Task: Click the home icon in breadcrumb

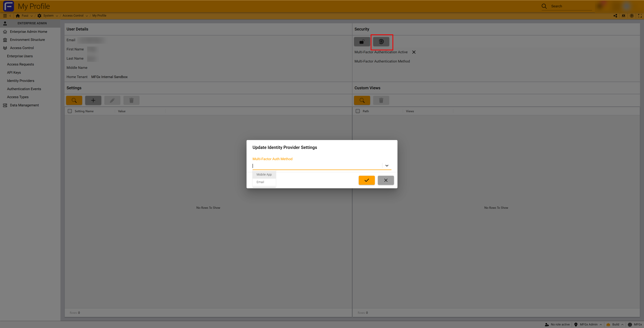Action: [x=18, y=16]
